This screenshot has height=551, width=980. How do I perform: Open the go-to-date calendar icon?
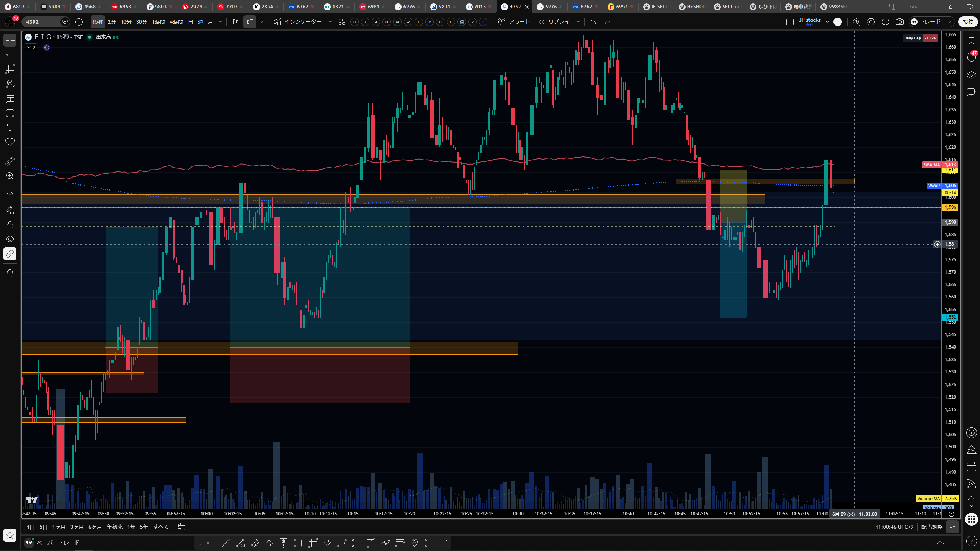[182, 527]
